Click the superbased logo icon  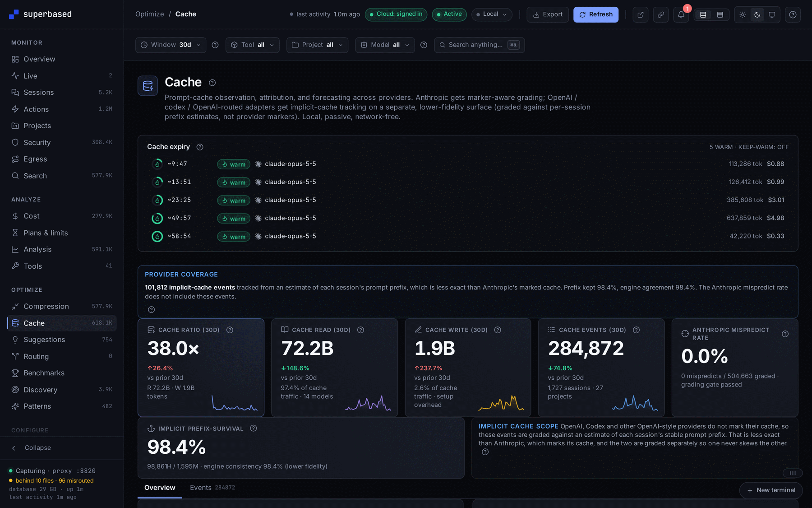(x=14, y=14)
